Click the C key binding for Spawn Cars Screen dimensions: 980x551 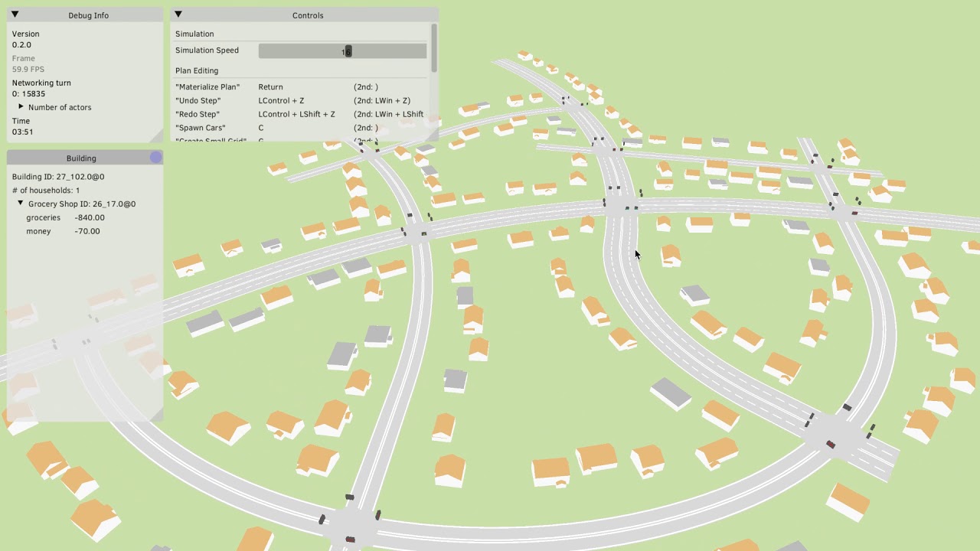pyautogui.click(x=261, y=128)
